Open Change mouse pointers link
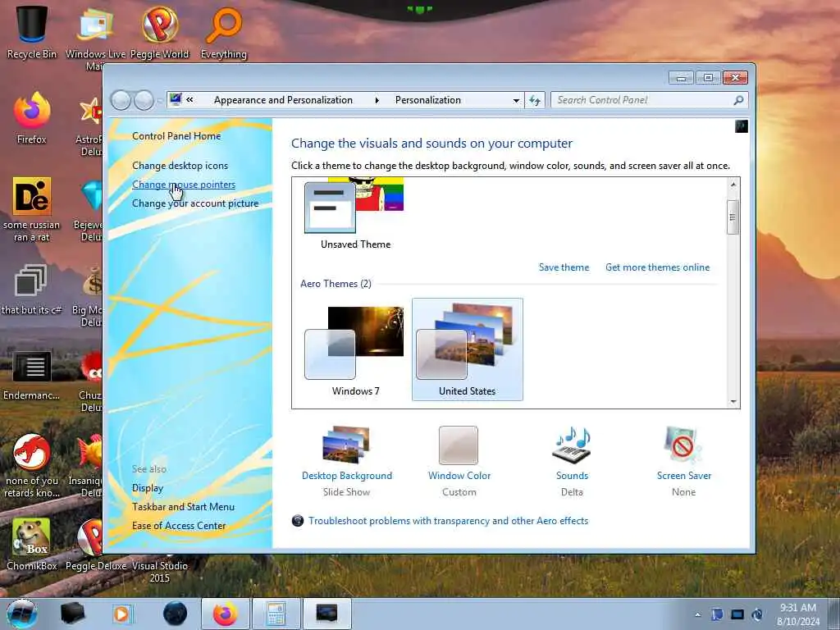The image size is (840, 630). coord(184,185)
